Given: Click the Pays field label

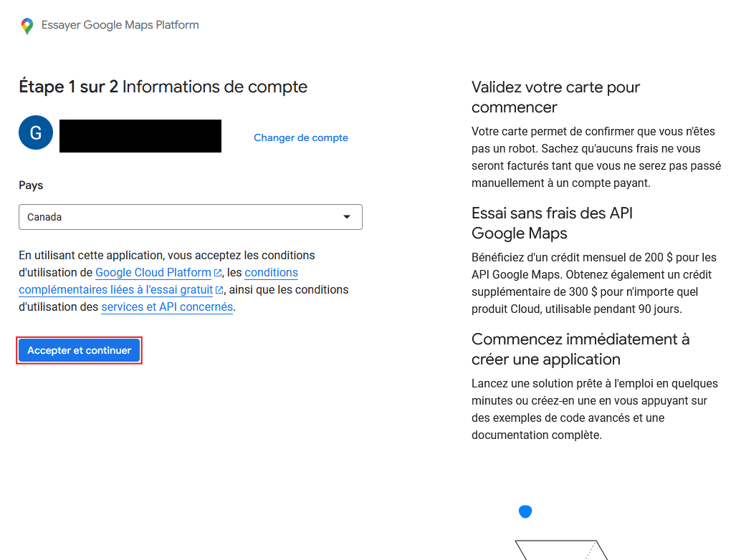Looking at the screenshot, I should tap(31, 185).
